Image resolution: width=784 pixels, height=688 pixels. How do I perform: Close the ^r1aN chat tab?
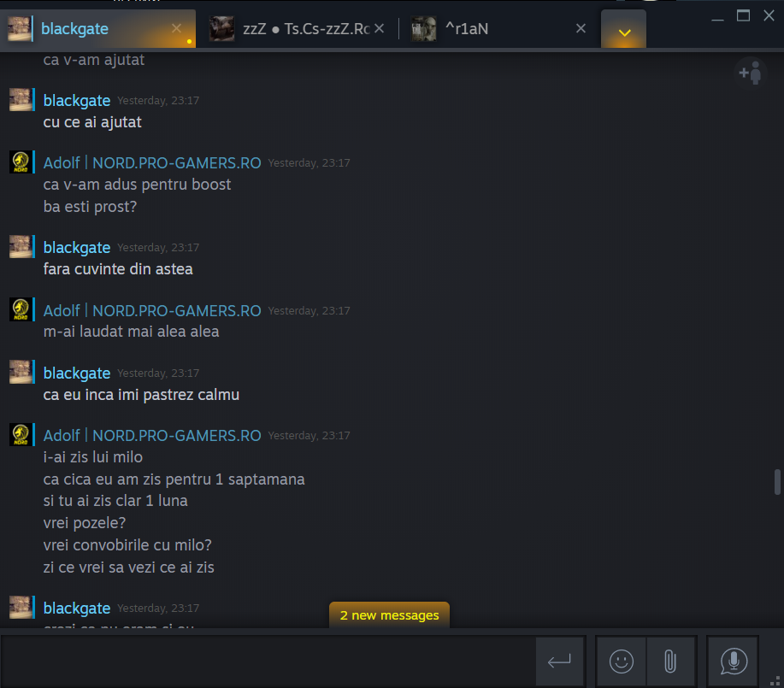point(581,28)
